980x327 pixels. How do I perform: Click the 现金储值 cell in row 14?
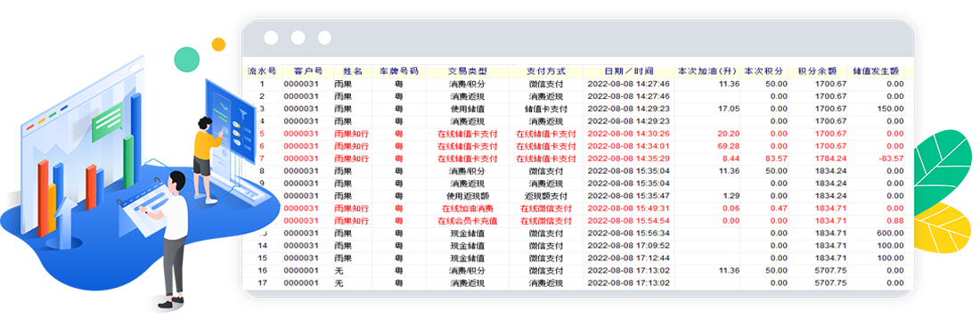pos(468,245)
